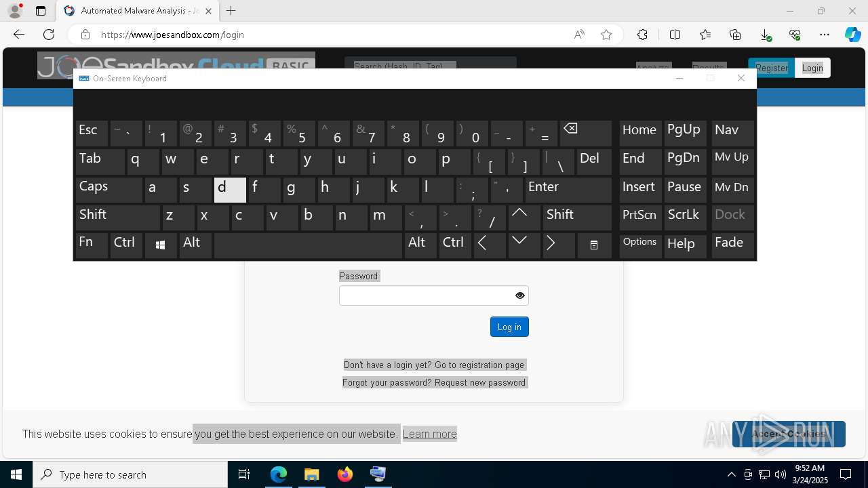Click the Log in button
The height and width of the screenshot is (488, 868).
(509, 327)
